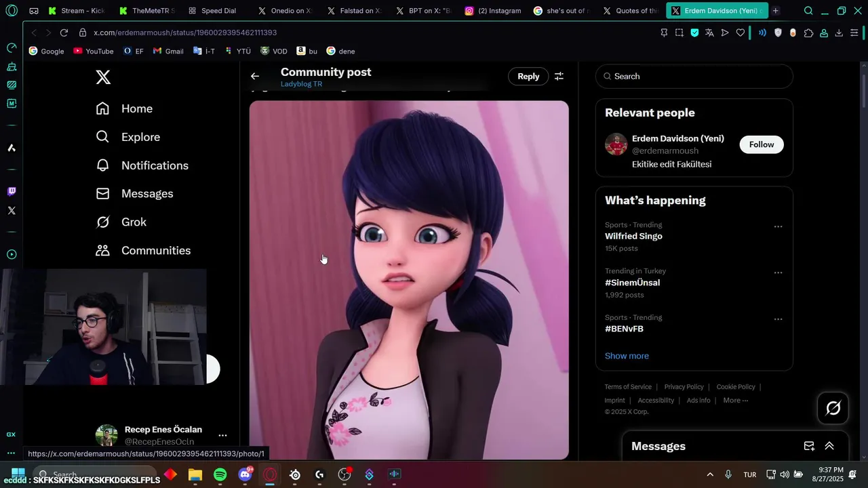The width and height of the screenshot is (868, 488).
Task: Open the Marinette image in the post
Action: [409, 280]
